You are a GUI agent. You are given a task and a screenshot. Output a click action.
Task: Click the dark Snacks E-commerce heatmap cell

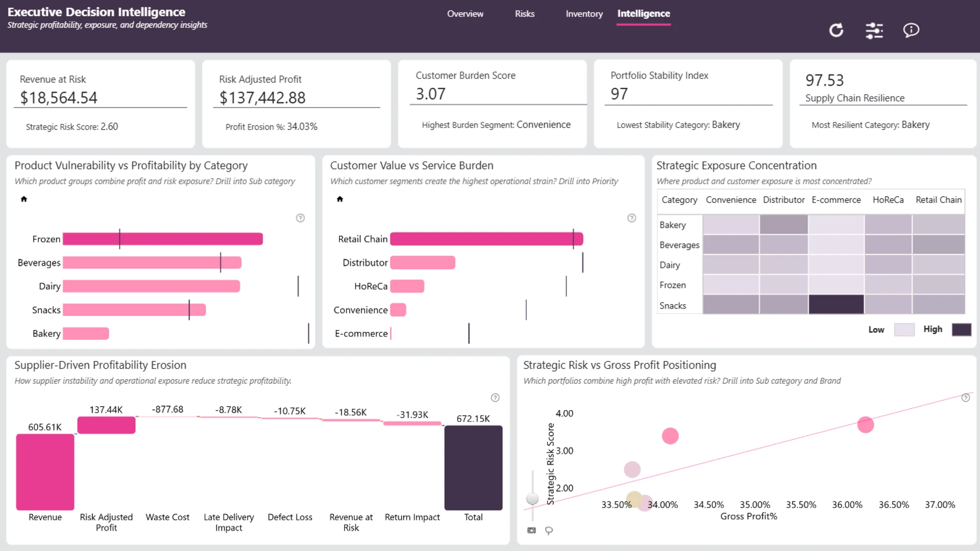836,305
